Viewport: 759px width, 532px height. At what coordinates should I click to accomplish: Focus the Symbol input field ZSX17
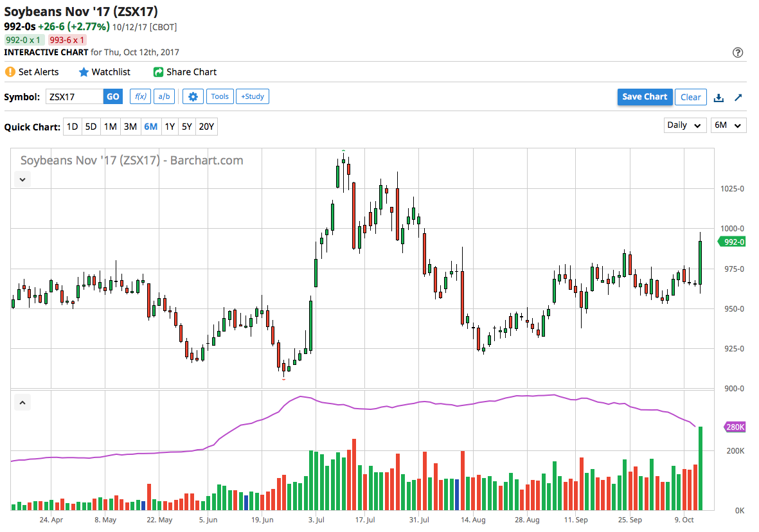tap(75, 97)
